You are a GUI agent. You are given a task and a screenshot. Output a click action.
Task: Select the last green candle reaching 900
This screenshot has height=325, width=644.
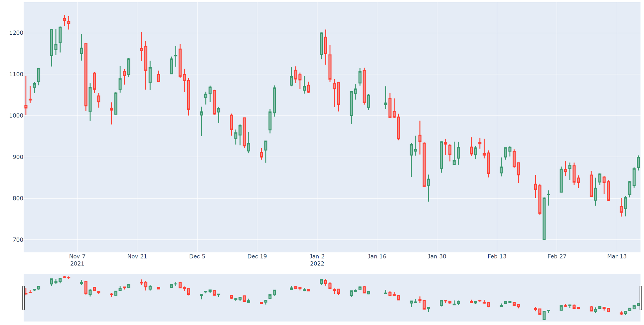click(x=638, y=162)
